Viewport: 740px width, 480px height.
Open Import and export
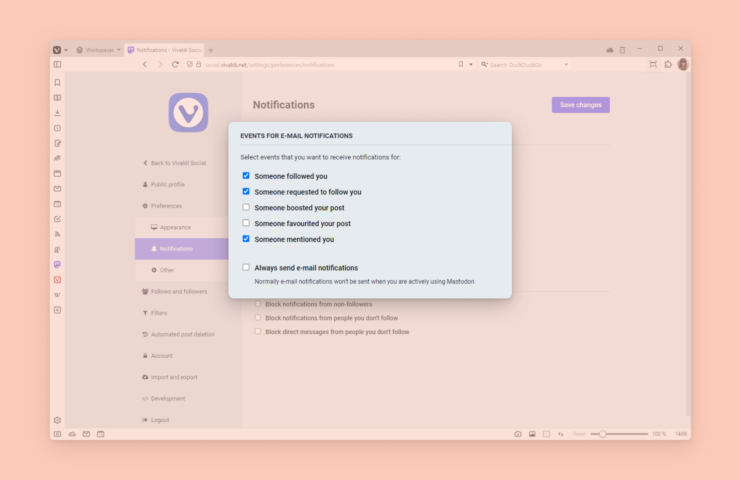tap(170, 377)
